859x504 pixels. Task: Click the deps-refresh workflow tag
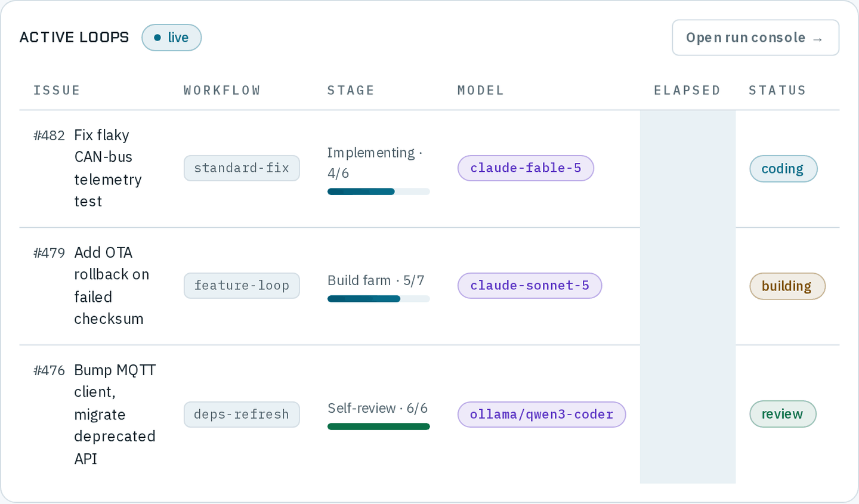(242, 415)
